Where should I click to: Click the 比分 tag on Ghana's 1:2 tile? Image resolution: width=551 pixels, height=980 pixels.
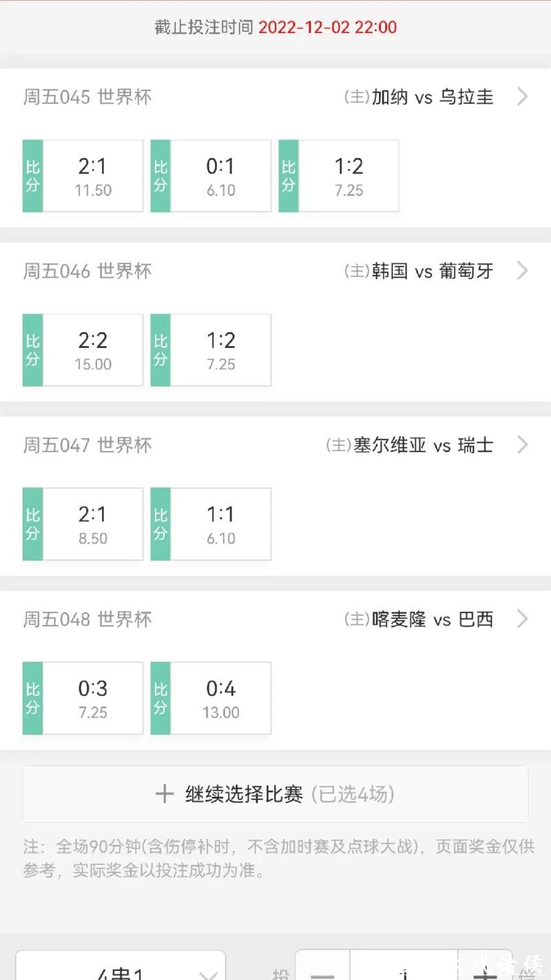[288, 175]
